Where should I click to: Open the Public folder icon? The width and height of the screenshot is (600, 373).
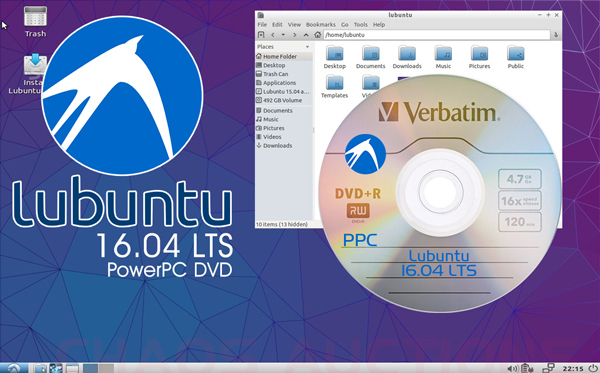515,57
